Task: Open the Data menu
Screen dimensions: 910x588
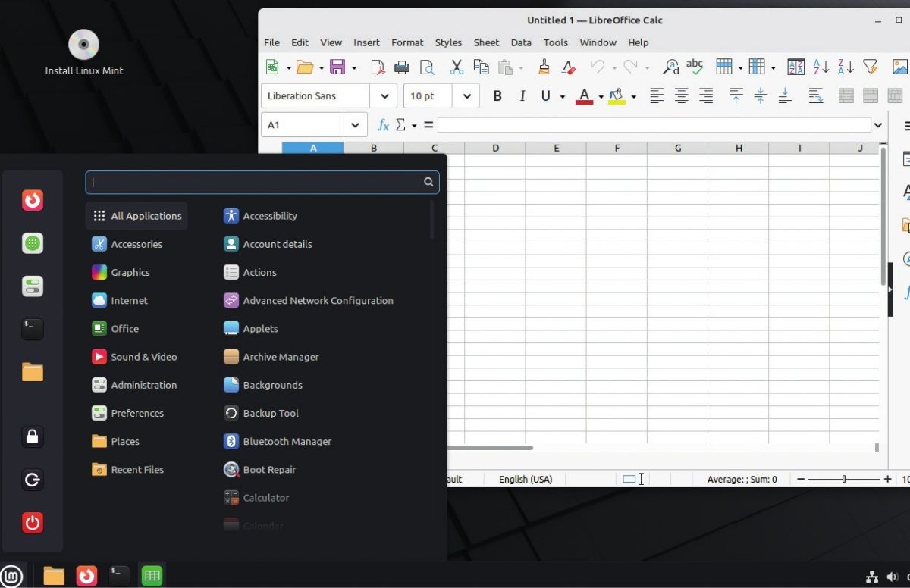Action: click(x=521, y=42)
